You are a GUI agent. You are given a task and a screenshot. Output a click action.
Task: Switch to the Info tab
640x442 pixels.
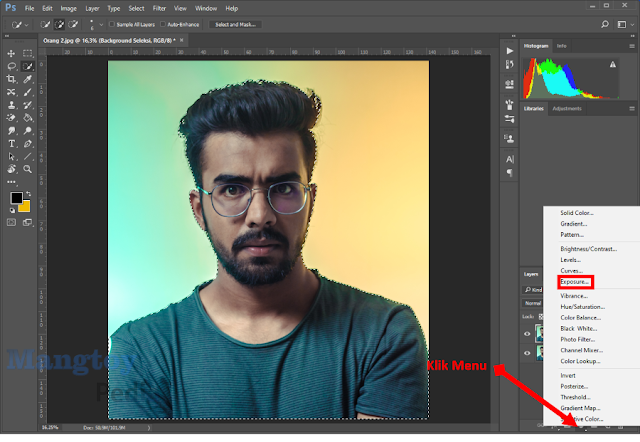(x=562, y=46)
